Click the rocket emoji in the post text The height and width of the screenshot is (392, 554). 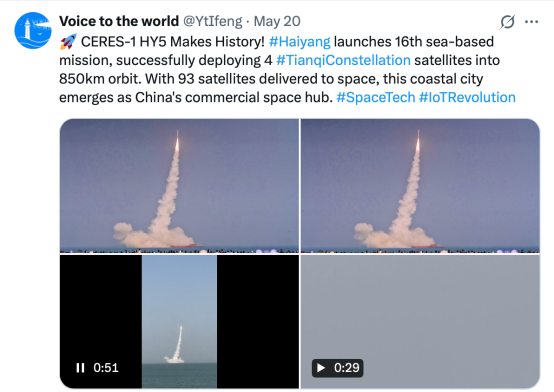68,42
